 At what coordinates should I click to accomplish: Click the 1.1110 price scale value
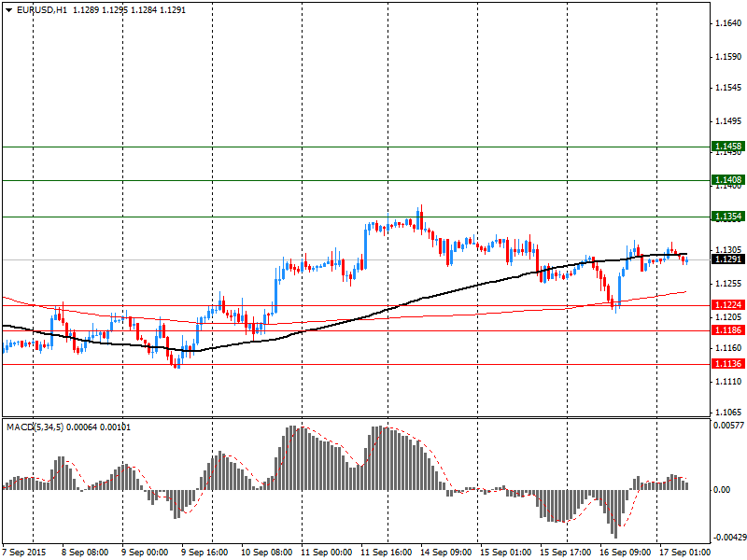click(729, 382)
